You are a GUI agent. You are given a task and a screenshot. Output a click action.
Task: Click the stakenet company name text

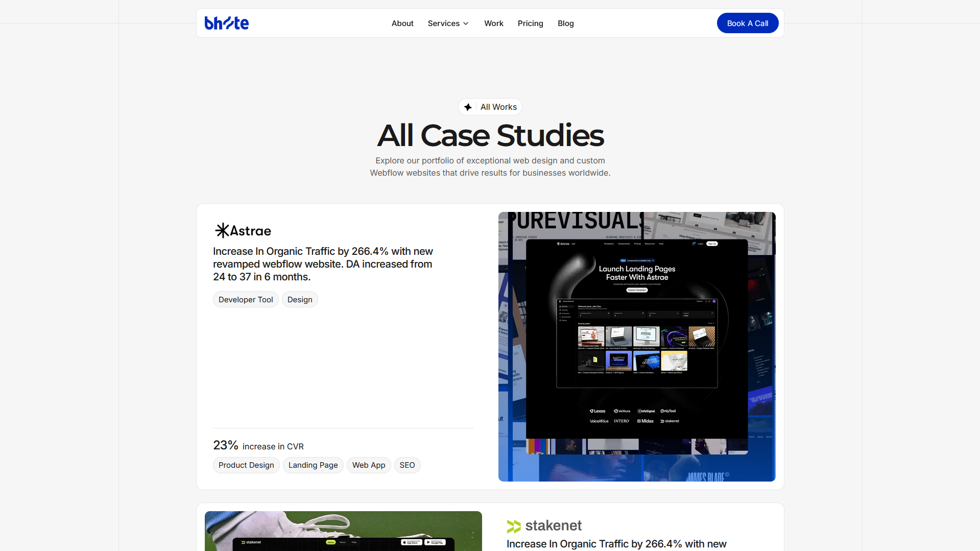[554, 525]
